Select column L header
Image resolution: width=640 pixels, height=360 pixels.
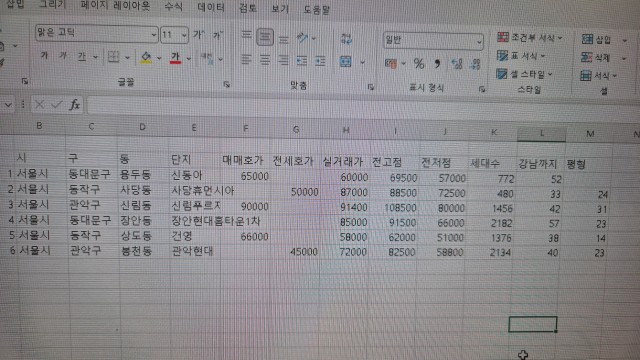[x=542, y=133]
